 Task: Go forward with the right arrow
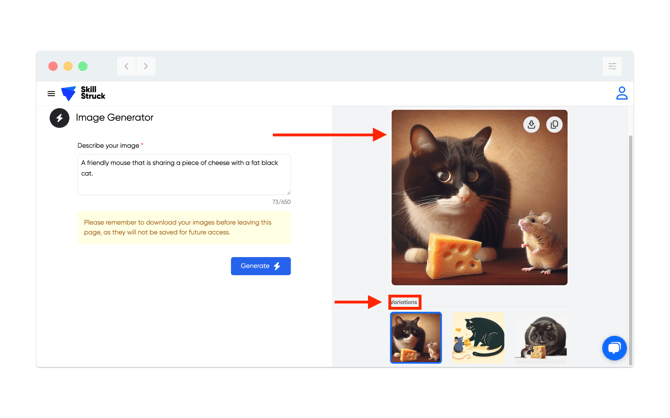pyautogui.click(x=146, y=66)
